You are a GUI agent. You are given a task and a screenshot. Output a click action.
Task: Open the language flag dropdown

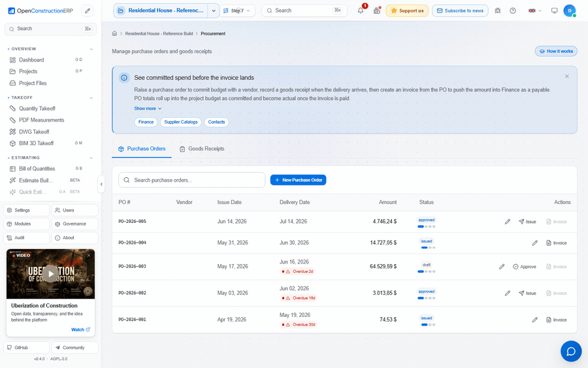tap(534, 10)
